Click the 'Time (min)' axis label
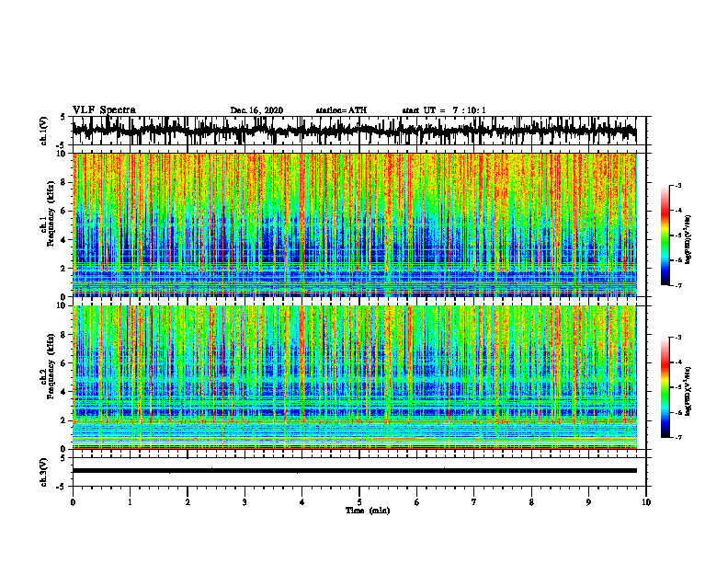The height and width of the screenshot is (563, 728). [x=368, y=511]
